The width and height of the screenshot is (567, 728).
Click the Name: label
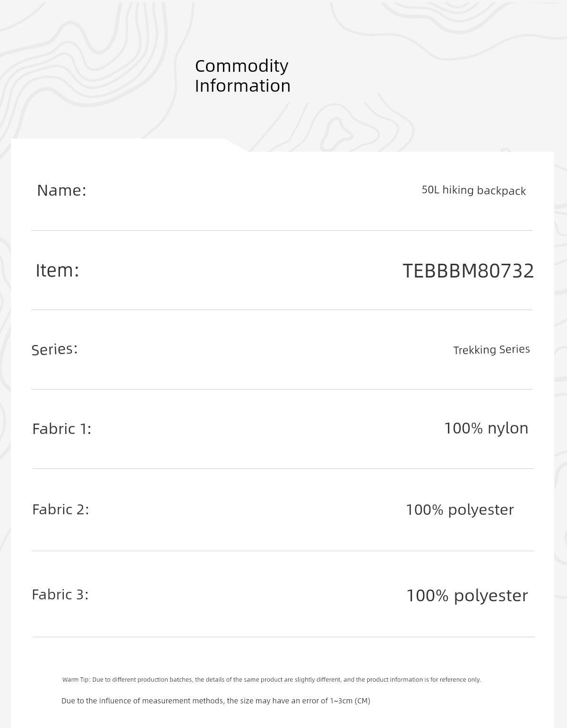(x=62, y=191)
